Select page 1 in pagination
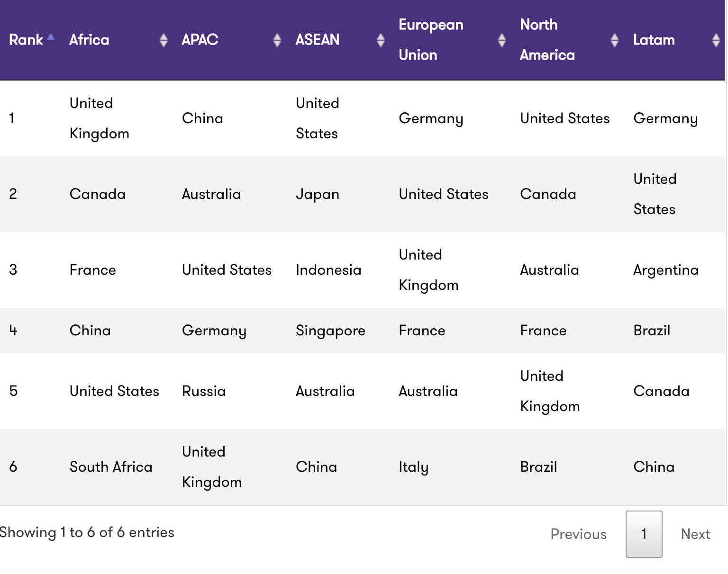 (644, 534)
